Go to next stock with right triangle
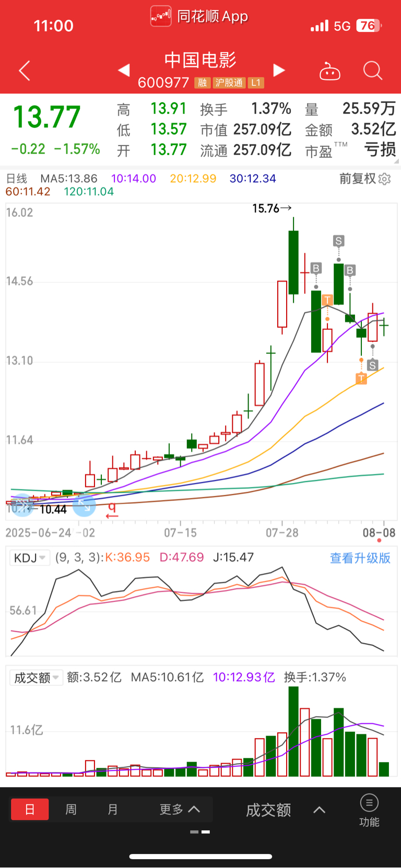401x868 pixels. 279,70
